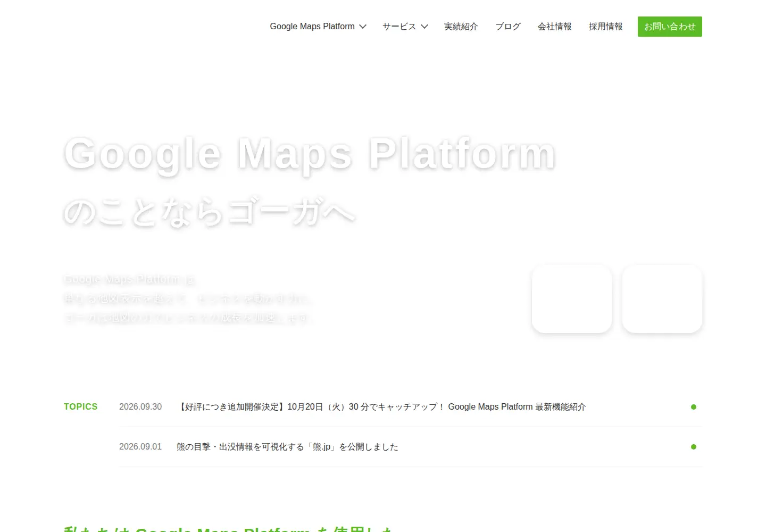Visit the 採用情報 nav link

605,27
